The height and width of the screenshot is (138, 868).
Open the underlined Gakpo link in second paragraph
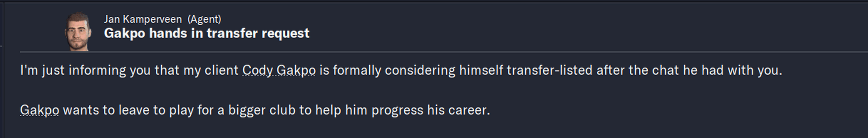coord(39,110)
